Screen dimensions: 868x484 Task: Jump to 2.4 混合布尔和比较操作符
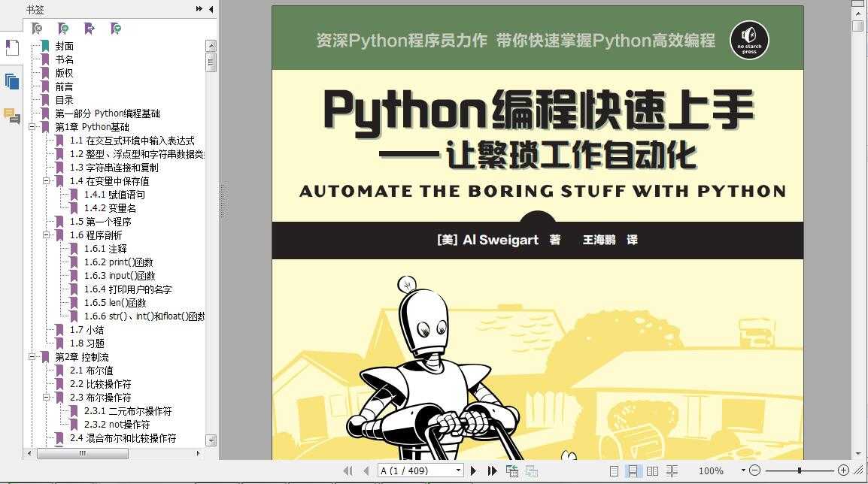coord(123,438)
